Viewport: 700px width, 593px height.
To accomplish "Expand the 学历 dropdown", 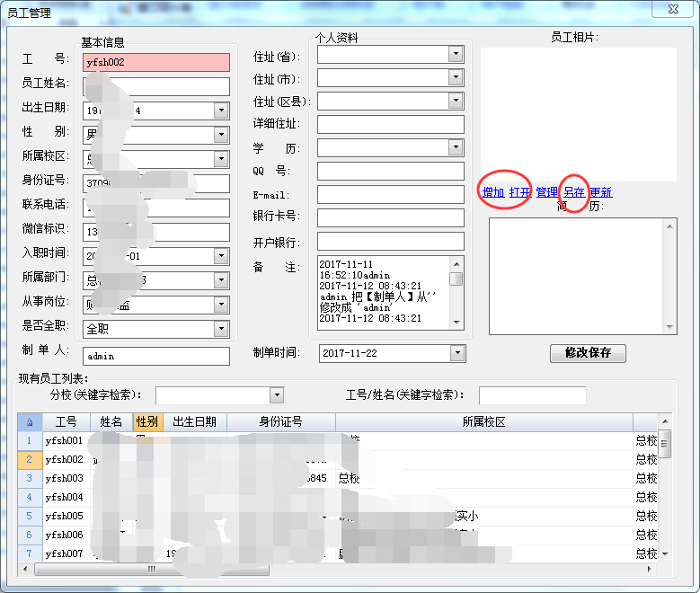I will click(456, 147).
